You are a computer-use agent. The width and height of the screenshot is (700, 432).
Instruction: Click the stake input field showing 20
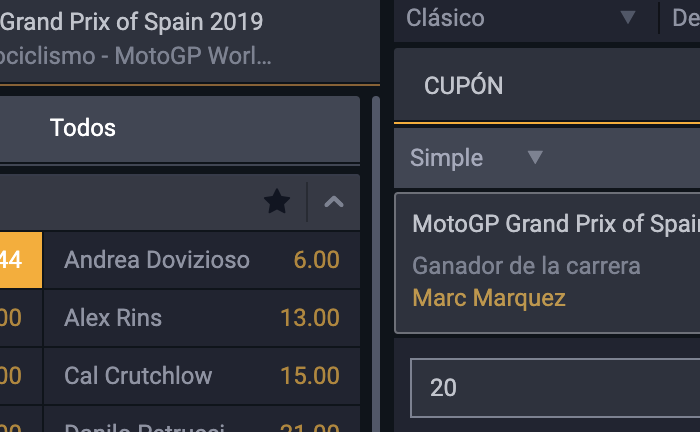pos(555,388)
